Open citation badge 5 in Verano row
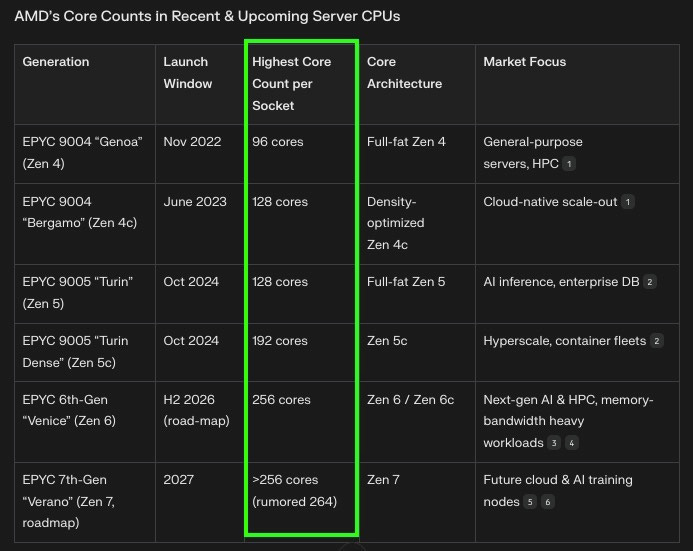The width and height of the screenshot is (693, 551). (530, 502)
